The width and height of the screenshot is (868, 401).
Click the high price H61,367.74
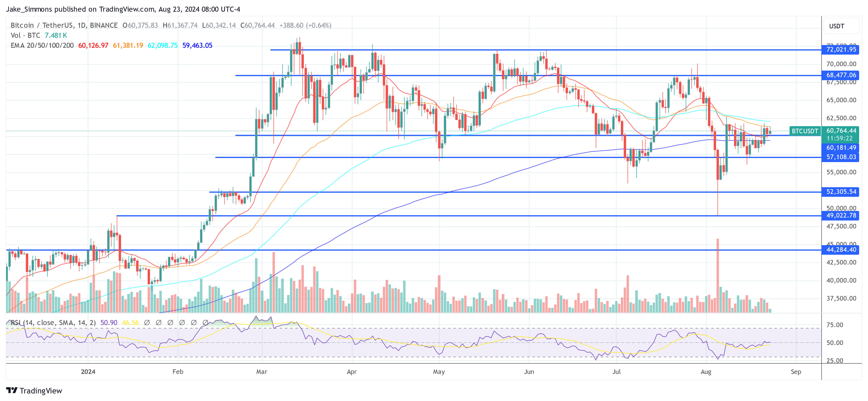(180, 25)
